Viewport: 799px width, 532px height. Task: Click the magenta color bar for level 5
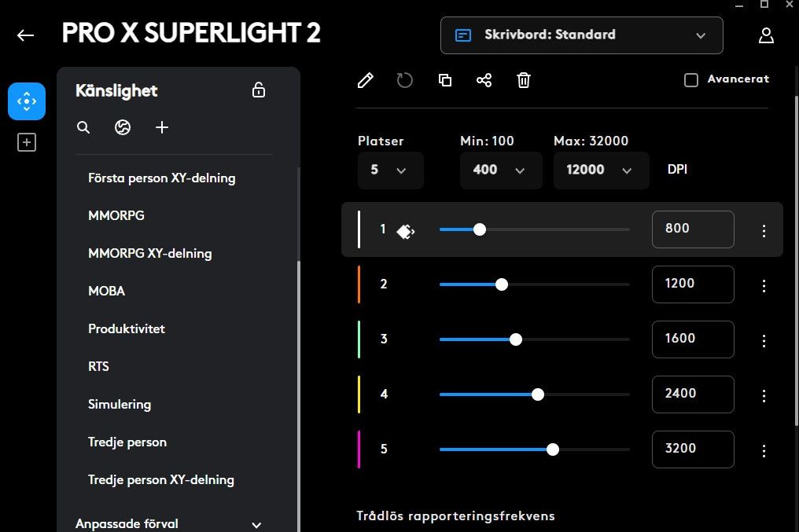pos(359,449)
